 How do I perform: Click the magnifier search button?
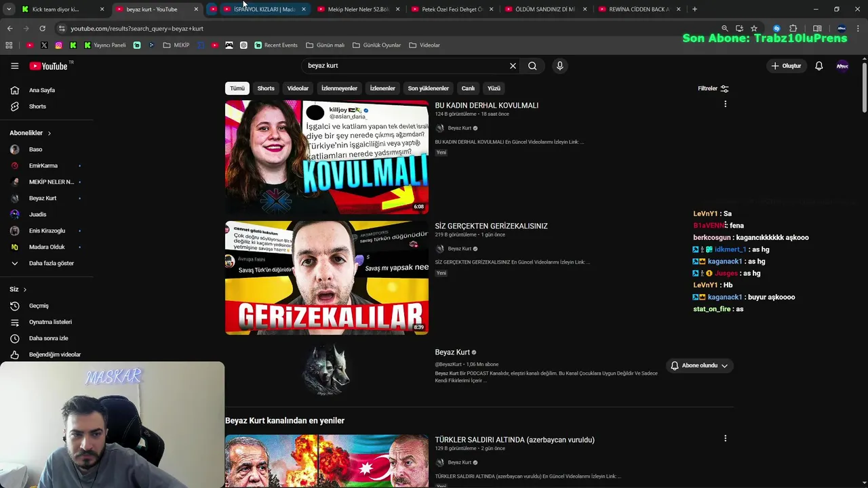[532, 66]
